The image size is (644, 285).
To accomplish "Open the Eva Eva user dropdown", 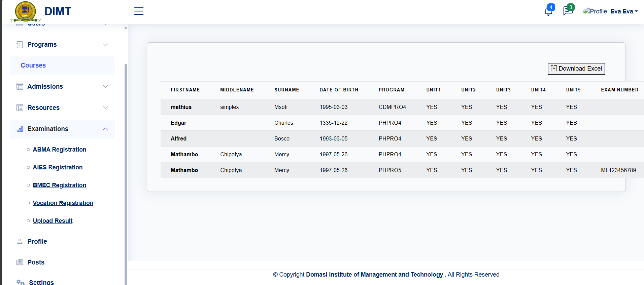I will tap(624, 11).
